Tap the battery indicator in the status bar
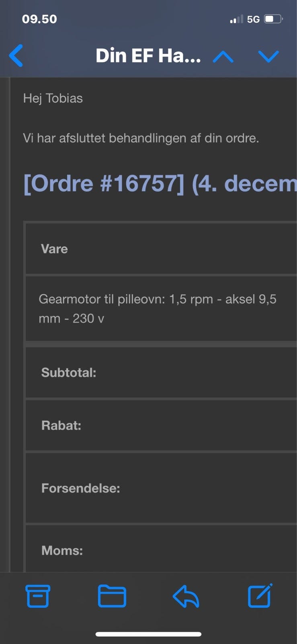297x644 pixels. [x=272, y=18]
